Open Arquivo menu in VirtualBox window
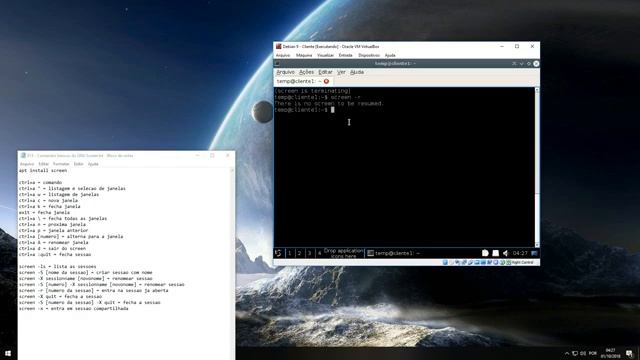640x360 pixels. click(283, 55)
